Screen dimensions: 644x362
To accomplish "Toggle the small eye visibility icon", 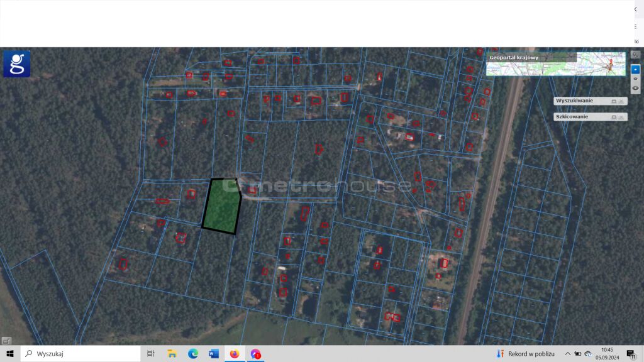I will (x=635, y=78).
